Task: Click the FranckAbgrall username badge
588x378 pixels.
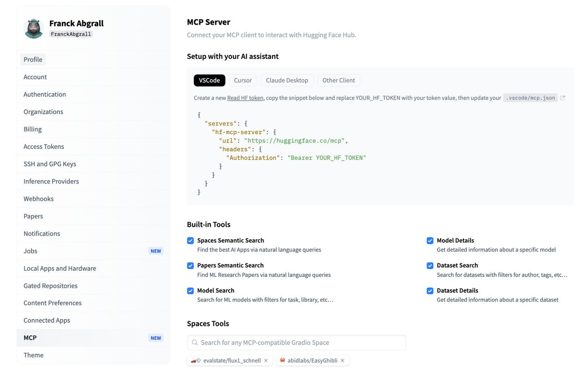Action: pyautogui.click(x=71, y=34)
